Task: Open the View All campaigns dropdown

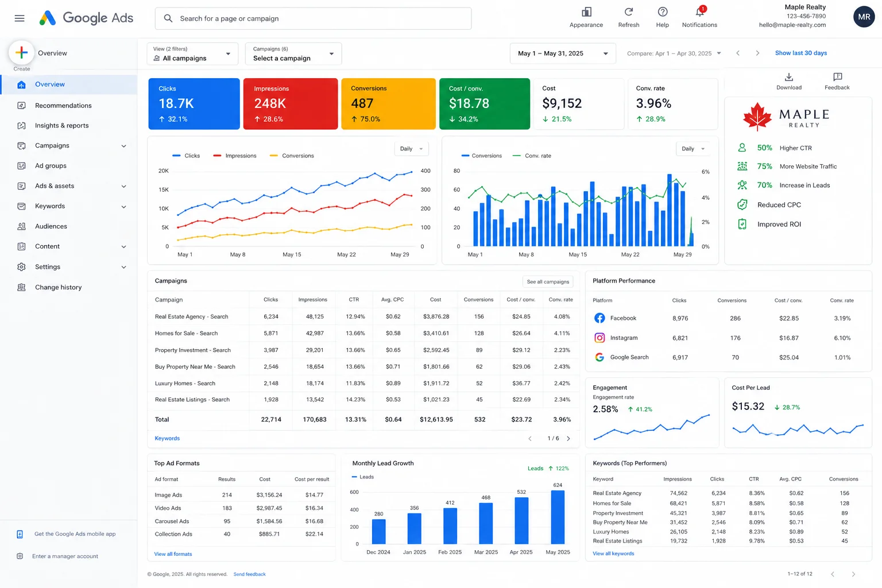Action: click(192, 54)
